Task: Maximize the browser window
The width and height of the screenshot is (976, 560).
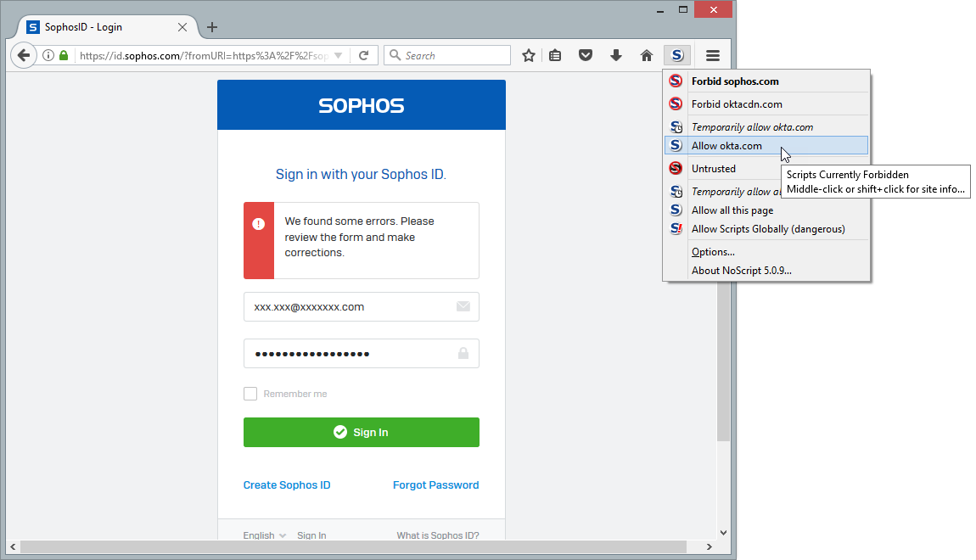Action: pyautogui.click(x=683, y=10)
